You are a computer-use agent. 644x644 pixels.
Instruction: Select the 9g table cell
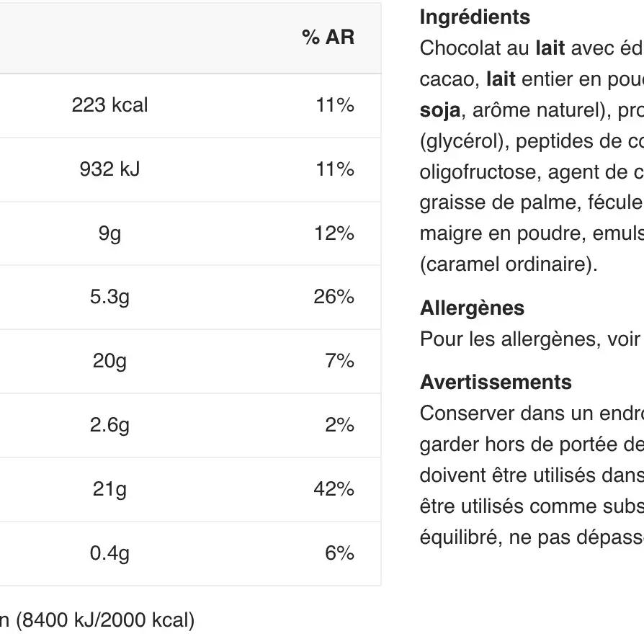[x=109, y=233]
